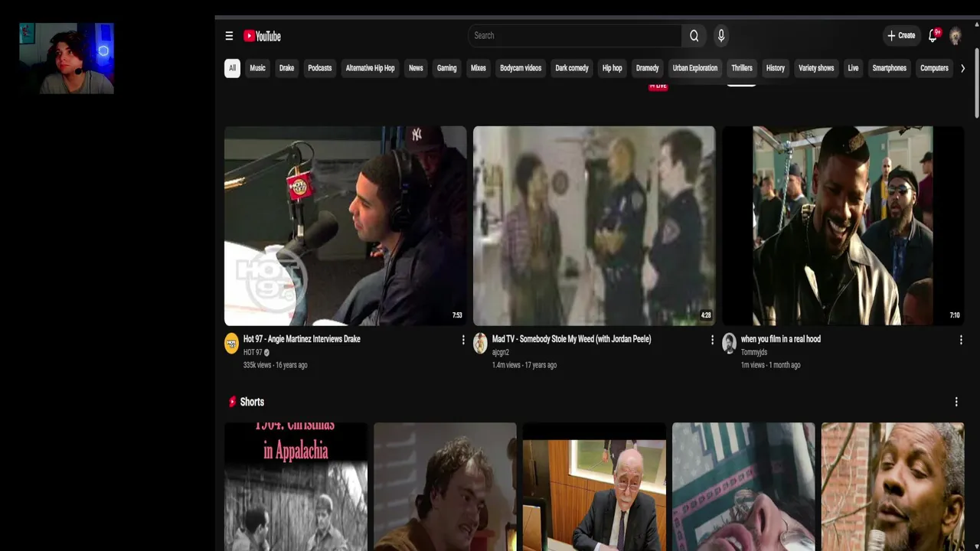Open ajcgn2 channel avatar
Screen dimensions: 980x551
480,343
